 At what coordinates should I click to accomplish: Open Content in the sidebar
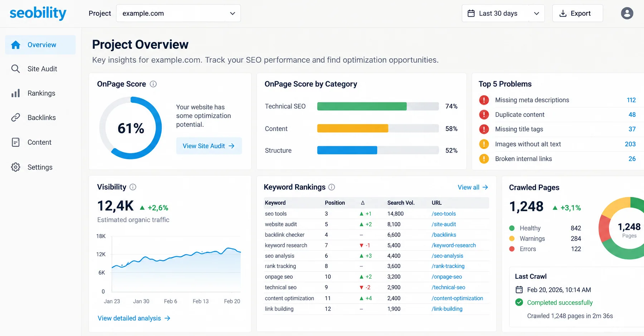[x=40, y=142]
